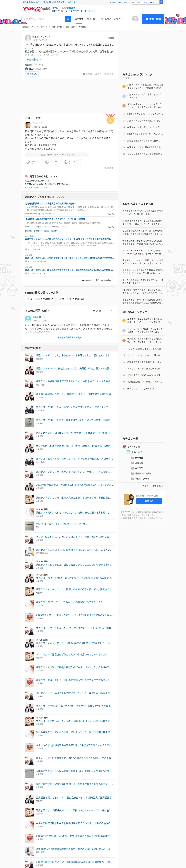The width and height of the screenshot is (186, 868).
Task: React ありがとう to best answer
Action: click(71, 162)
